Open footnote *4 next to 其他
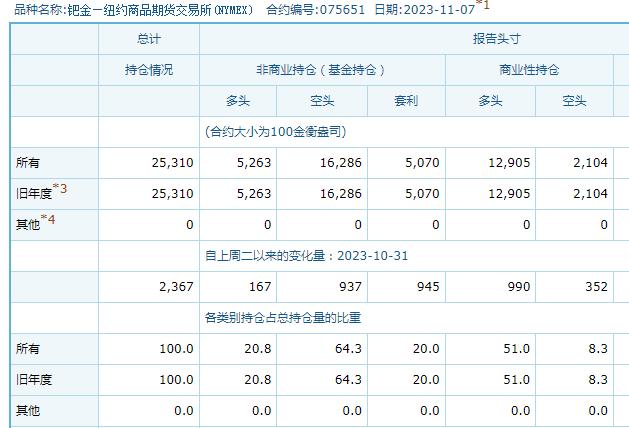This screenshot has height=428, width=629. (x=47, y=221)
